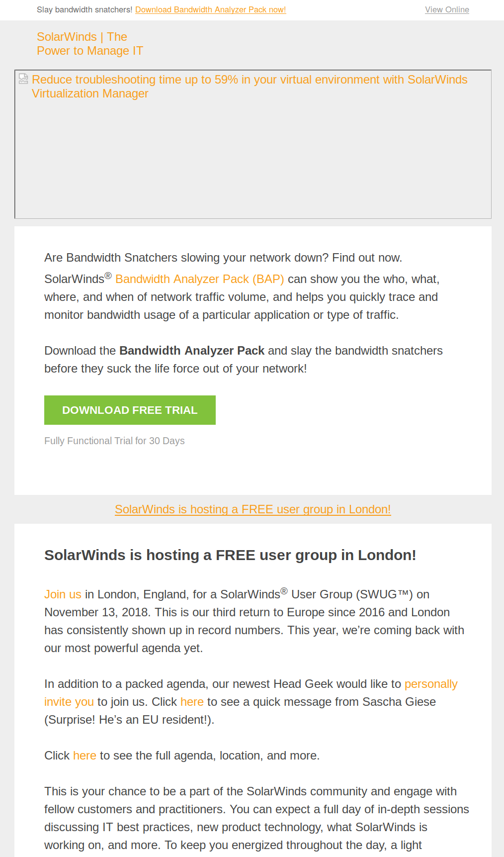The height and width of the screenshot is (857, 504).
Task: Click the SolarWinds Power to Manage IT logo text
Action: click(x=90, y=44)
